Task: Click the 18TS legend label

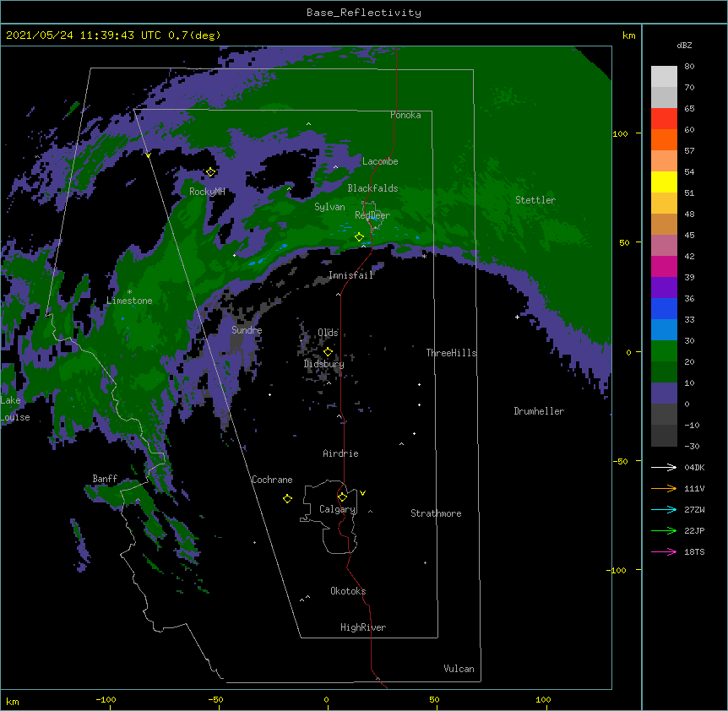Action: tap(694, 551)
